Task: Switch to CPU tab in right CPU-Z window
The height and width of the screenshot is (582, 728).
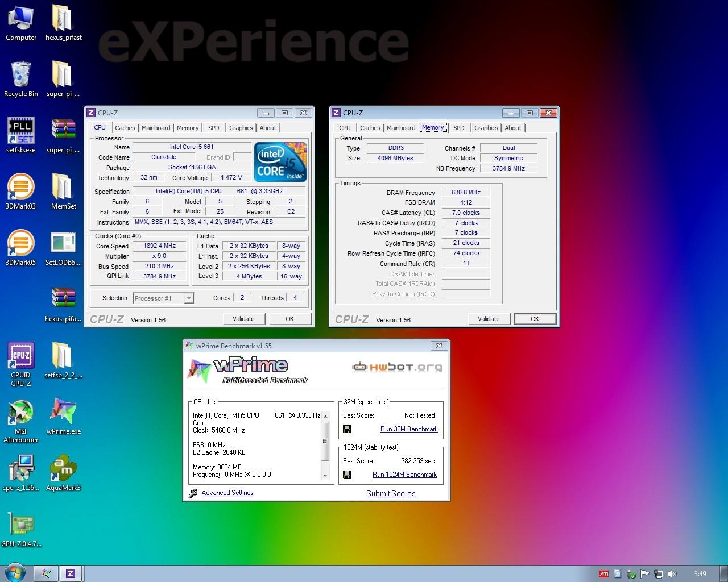Action: point(345,128)
